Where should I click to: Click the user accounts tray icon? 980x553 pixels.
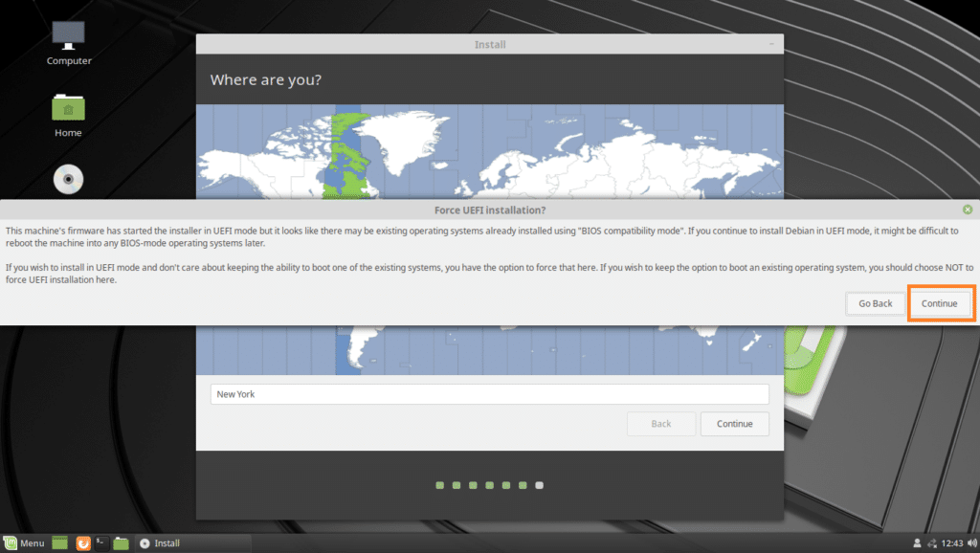[917, 542]
